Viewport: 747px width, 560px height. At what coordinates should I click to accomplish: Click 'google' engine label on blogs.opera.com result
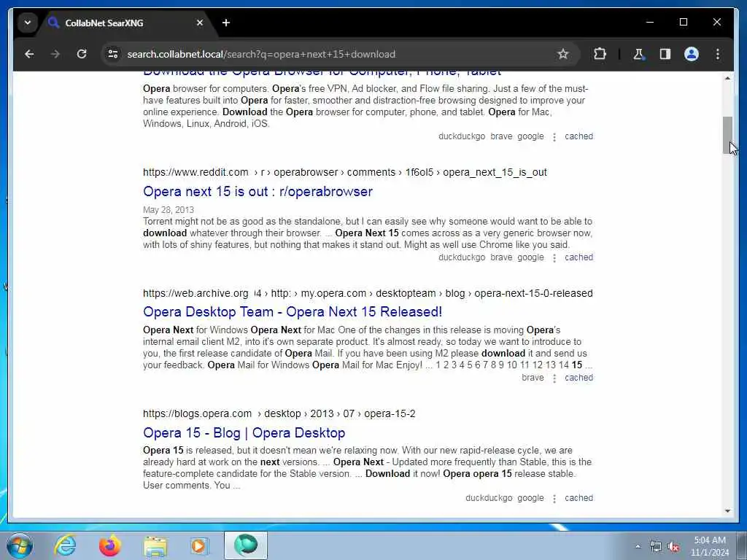pos(531,498)
